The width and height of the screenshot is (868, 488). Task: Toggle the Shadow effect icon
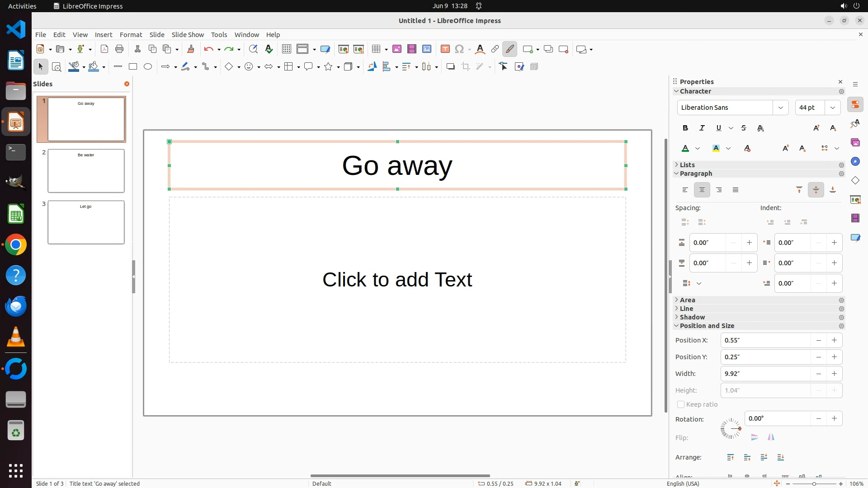(450, 67)
